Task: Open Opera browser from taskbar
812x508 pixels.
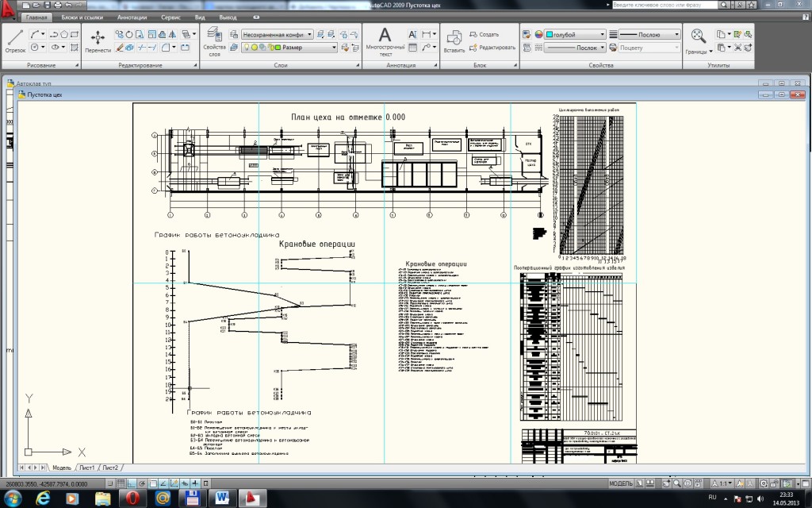Action: [x=132, y=498]
